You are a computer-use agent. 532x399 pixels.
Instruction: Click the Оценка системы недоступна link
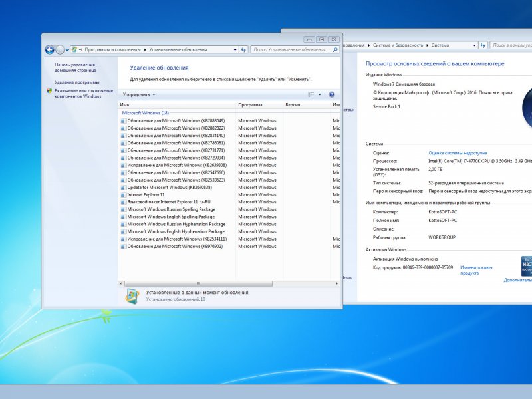click(458, 153)
